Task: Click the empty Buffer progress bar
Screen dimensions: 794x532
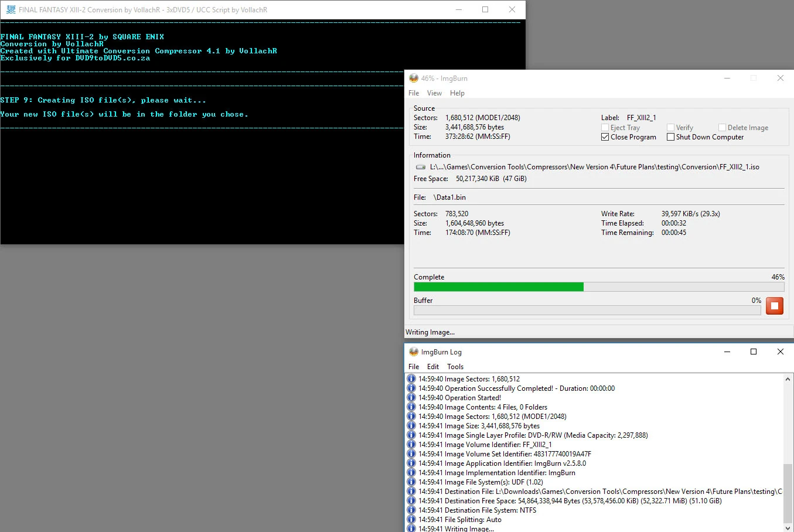Action: coord(587,310)
